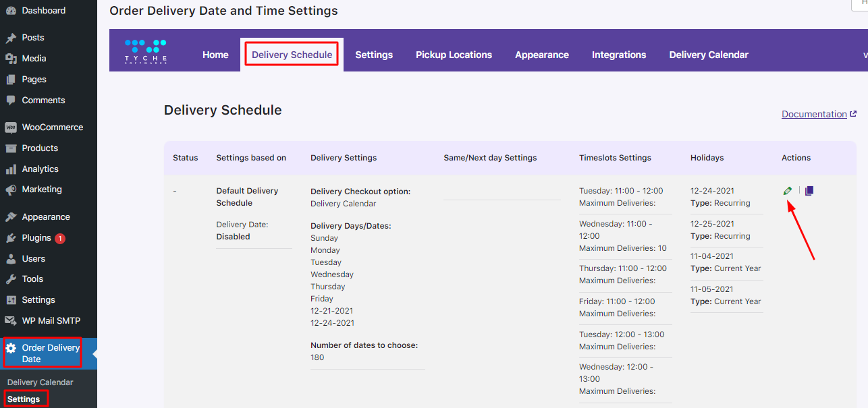Switch to the Delivery Schedule tab

click(x=292, y=55)
